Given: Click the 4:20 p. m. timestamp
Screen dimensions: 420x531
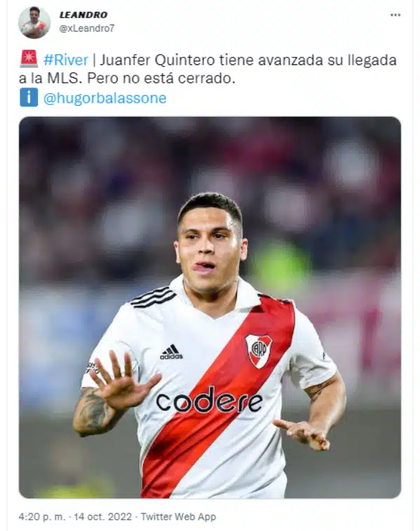Looking at the screenshot, I should 42,517.
